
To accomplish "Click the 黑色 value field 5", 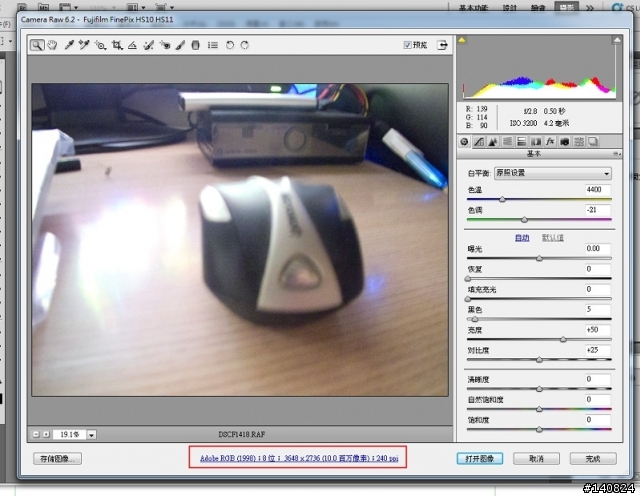I will tap(597, 309).
